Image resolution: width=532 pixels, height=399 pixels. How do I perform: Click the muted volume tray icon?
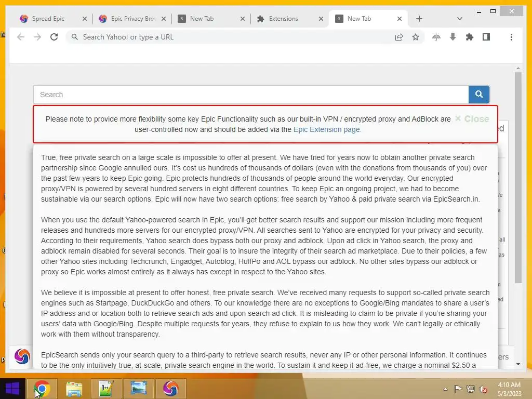483,389
